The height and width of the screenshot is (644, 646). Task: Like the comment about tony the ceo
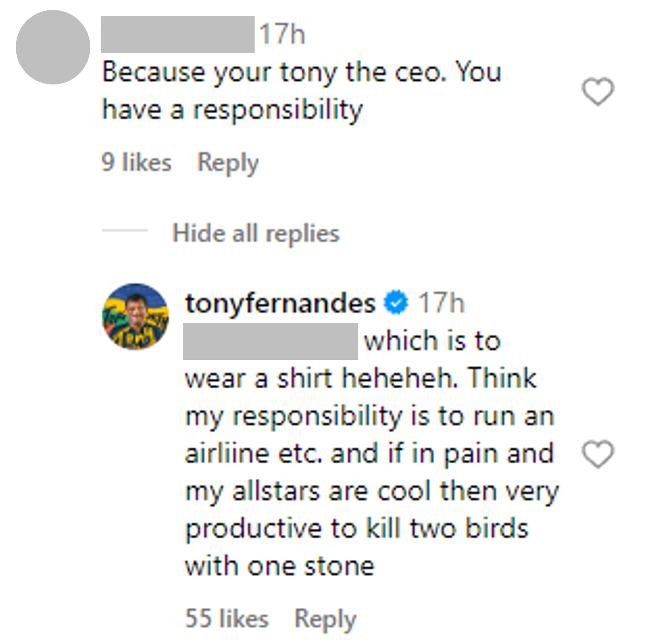(598, 92)
